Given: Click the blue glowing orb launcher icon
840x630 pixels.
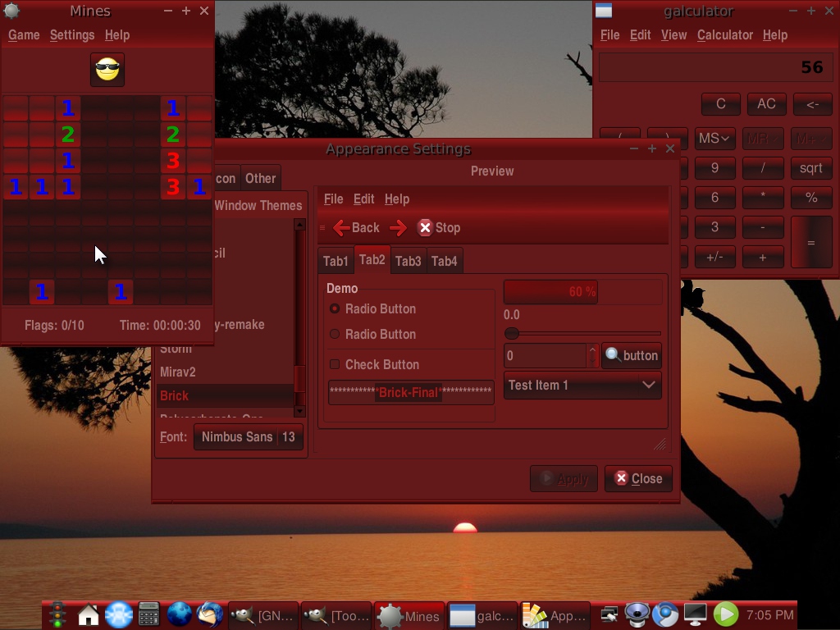Looking at the screenshot, I should (x=119, y=615).
